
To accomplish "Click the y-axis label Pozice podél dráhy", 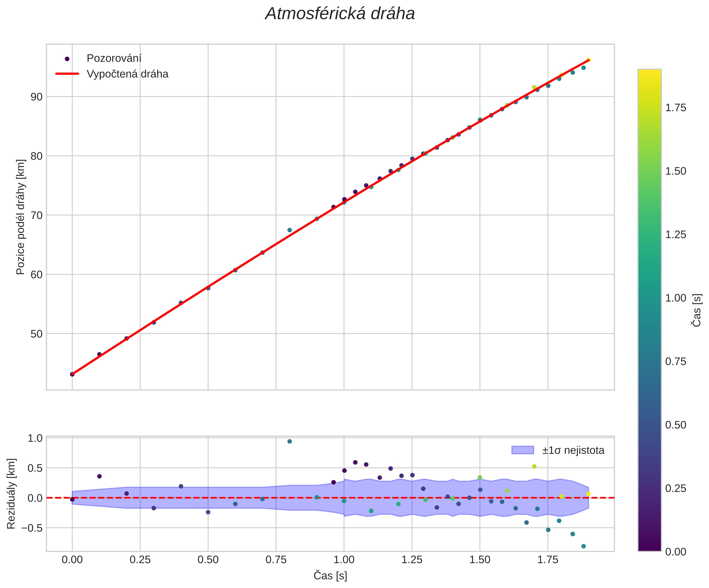I will point(21,217).
